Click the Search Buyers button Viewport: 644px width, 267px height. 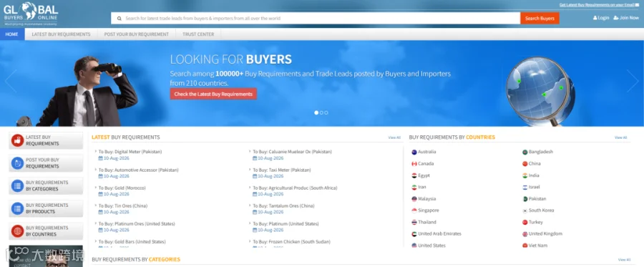[540, 19]
